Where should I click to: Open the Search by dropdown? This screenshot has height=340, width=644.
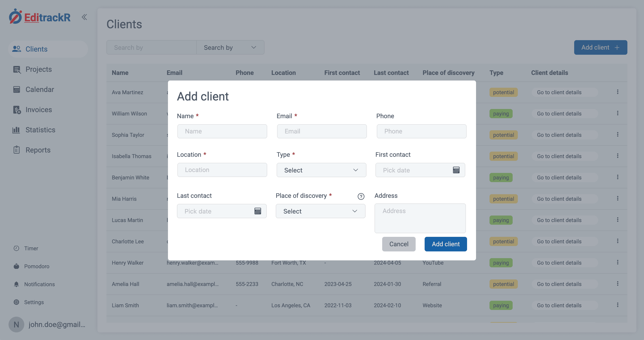click(x=230, y=47)
